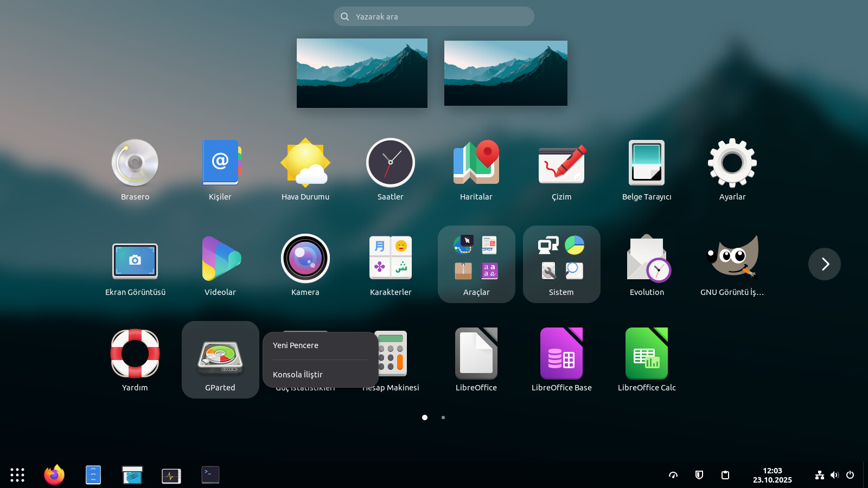
Task: Toggle the show applications grid button
Action: 17,475
